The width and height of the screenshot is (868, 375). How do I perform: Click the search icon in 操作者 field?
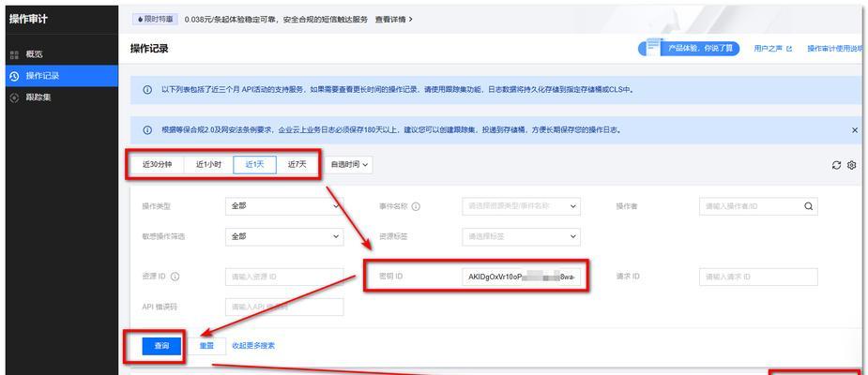[x=808, y=206]
